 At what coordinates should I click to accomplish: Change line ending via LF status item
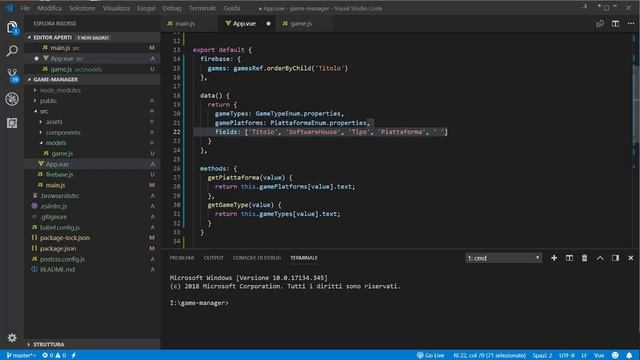click(x=584, y=356)
